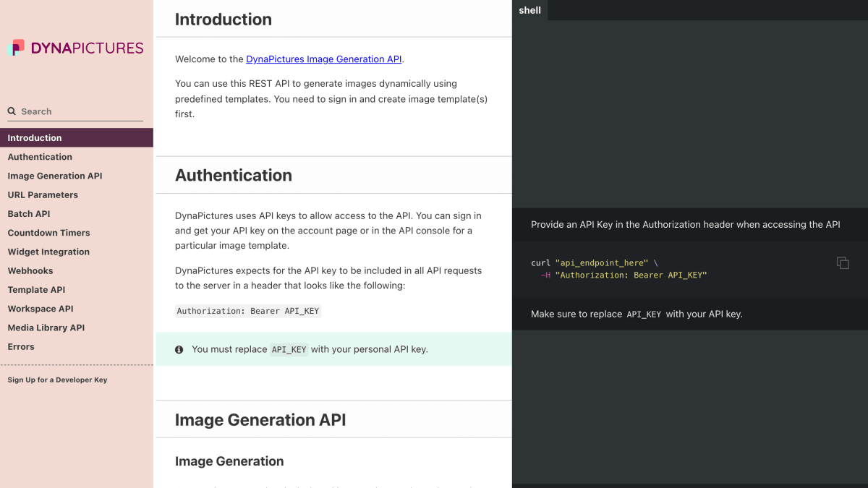Copy the curl code snippet
This screenshot has width=868, height=488.
pyautogui.click(x=843, y=263)
